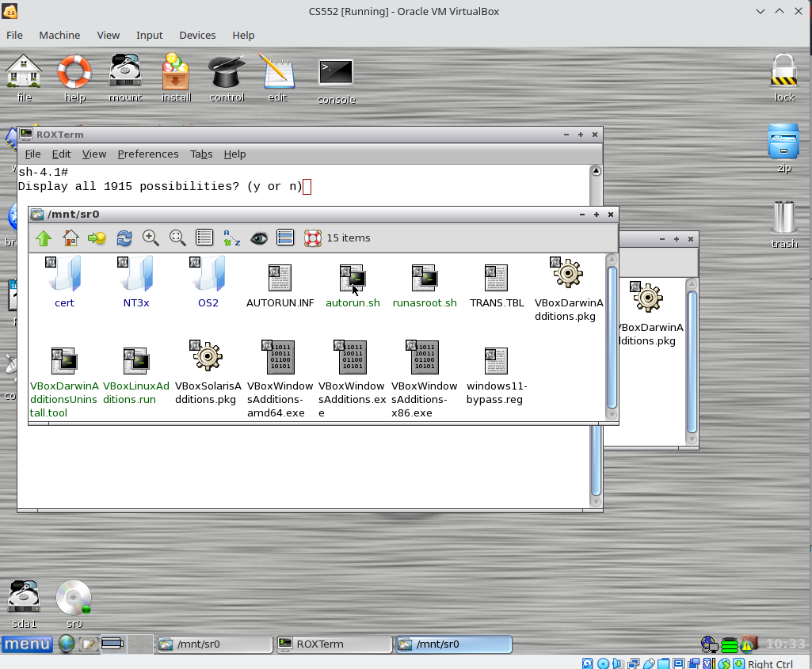Go up to the parent directory
The width and height of the screenshot is (812, 669).
pos(44,238)
